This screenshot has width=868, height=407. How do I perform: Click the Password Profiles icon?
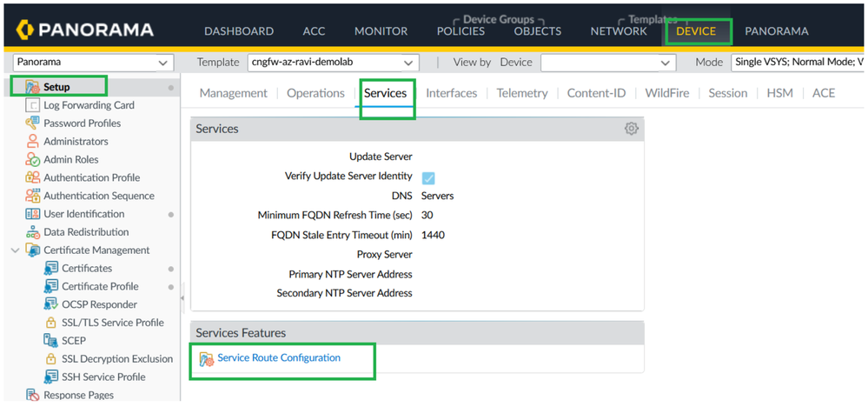pos(33,123)
